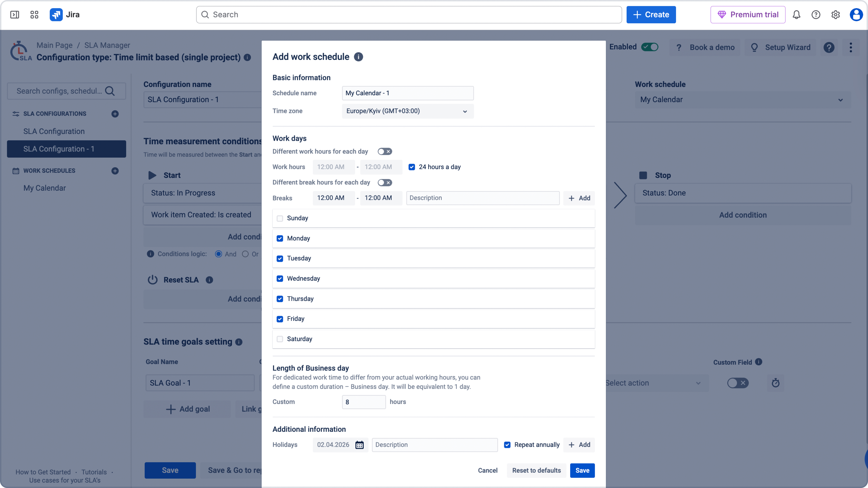Screen dimensions: 868x488
Task: Add new SLA configuration with plus icon
Action: tap(115, 114)
